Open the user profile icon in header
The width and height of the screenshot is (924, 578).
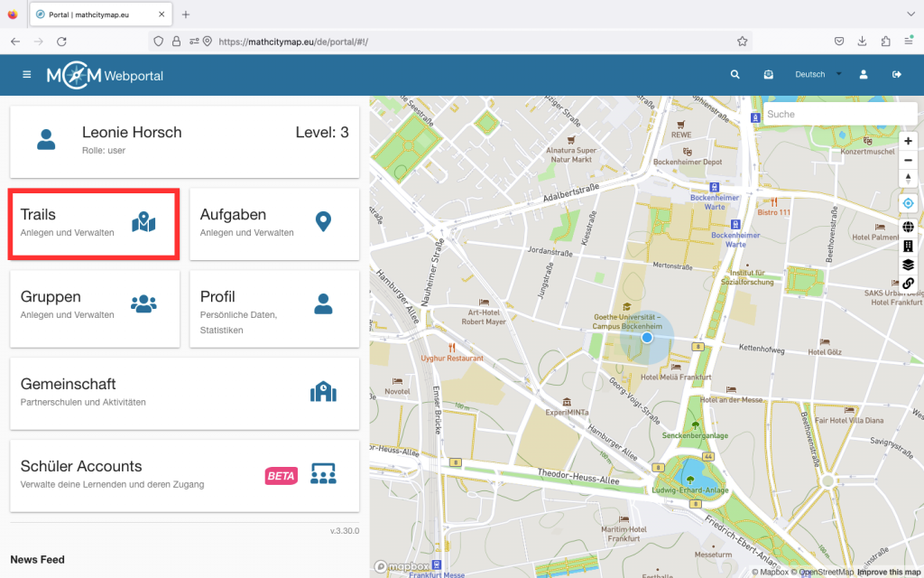point(864,75)
